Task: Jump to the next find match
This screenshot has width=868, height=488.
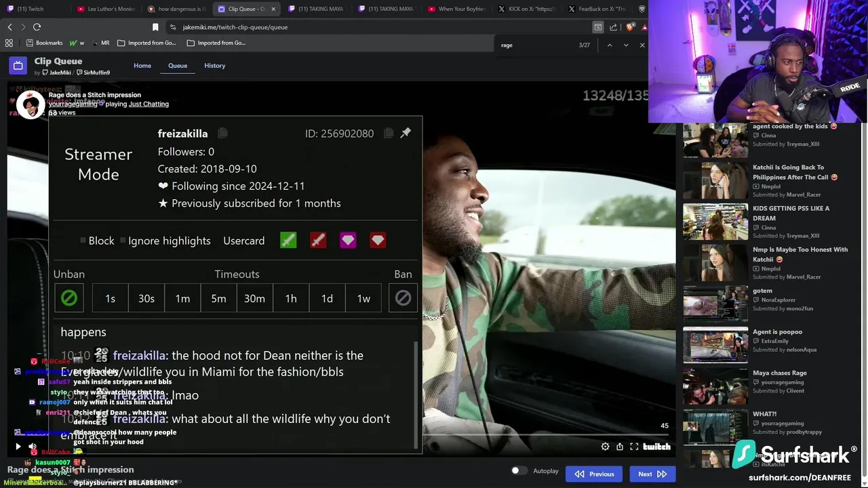Action: (626, 45)
